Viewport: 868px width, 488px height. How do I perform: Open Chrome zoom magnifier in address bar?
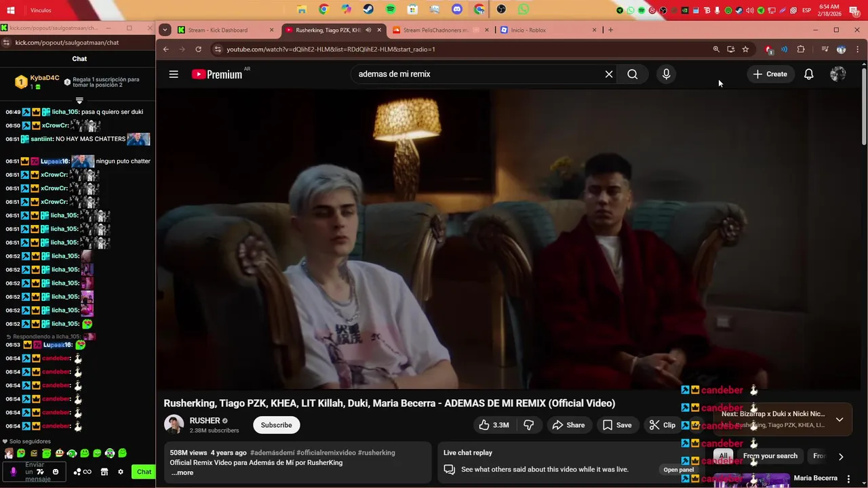[716, 49]
